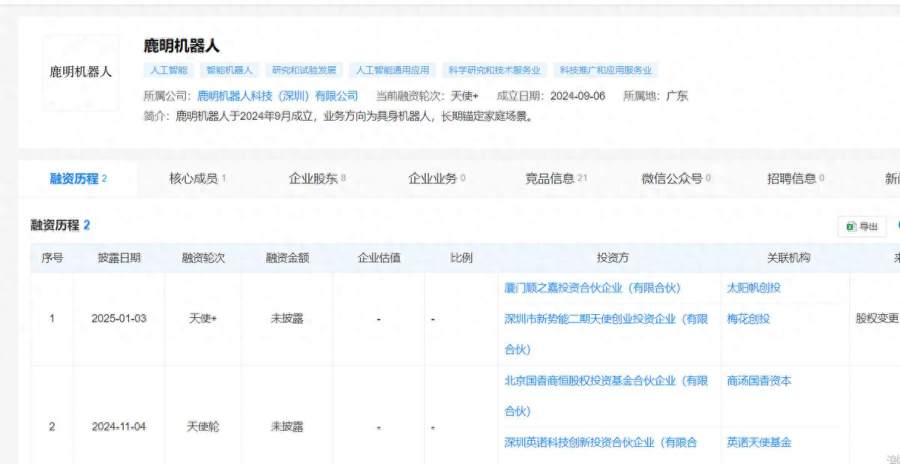Select the 融资历程 tab
The height and width of the screenshot is (464, 900).
[x=78, y=179]
